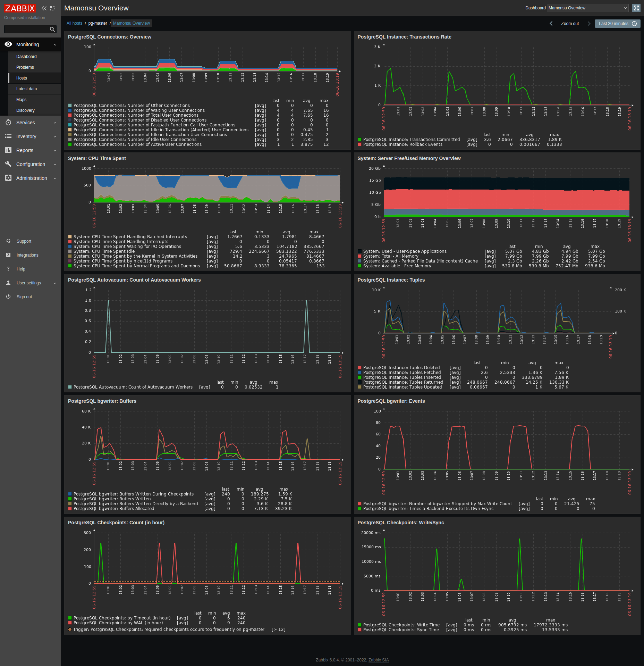Click the User settings person icon

[8, 283]
